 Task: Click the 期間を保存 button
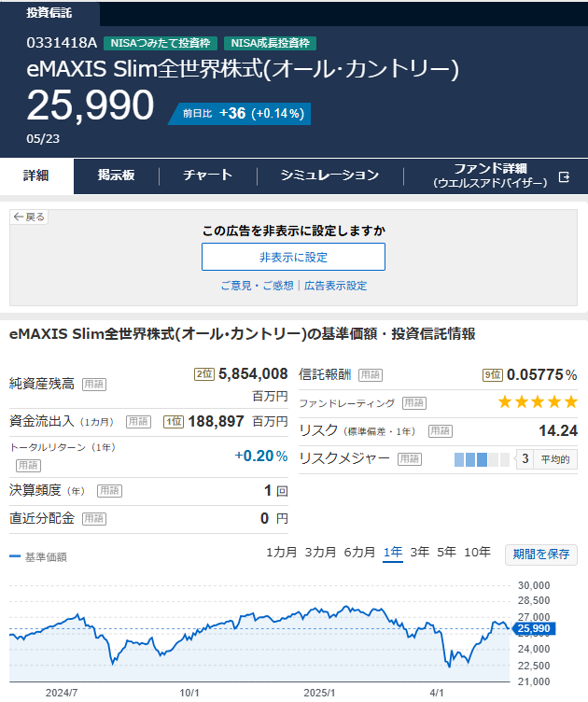pyautogui.click(x=541, y=555)
